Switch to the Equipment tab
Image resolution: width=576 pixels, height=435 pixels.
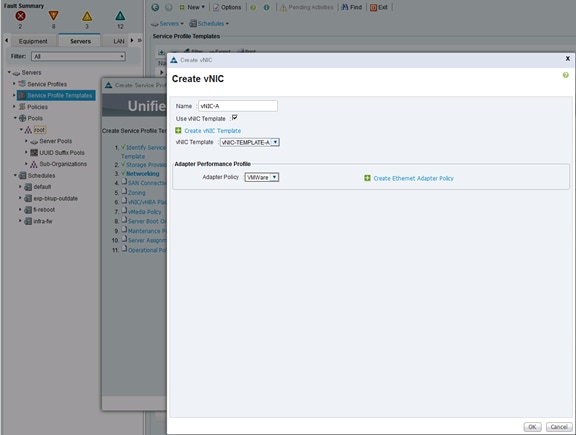click(x=33, y=41)
